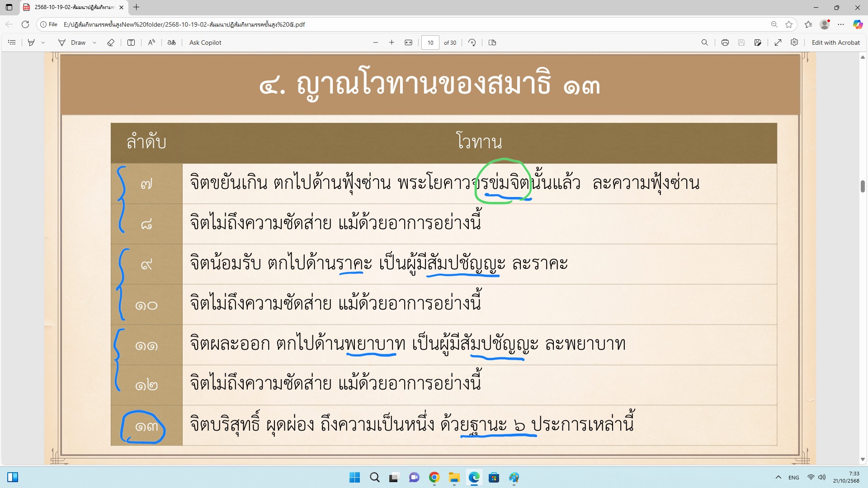Open the table of contents panel
The width and height of the screenshot is (868, 488).
(x=12, y=42)
